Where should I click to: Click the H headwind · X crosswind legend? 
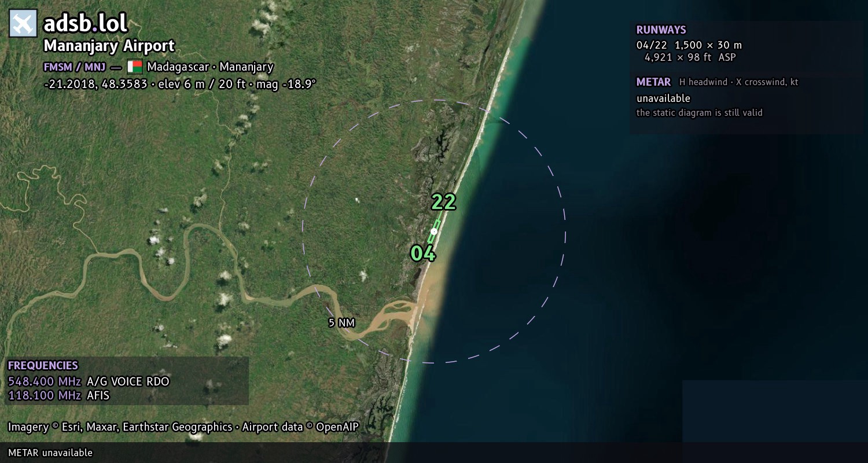739,82
